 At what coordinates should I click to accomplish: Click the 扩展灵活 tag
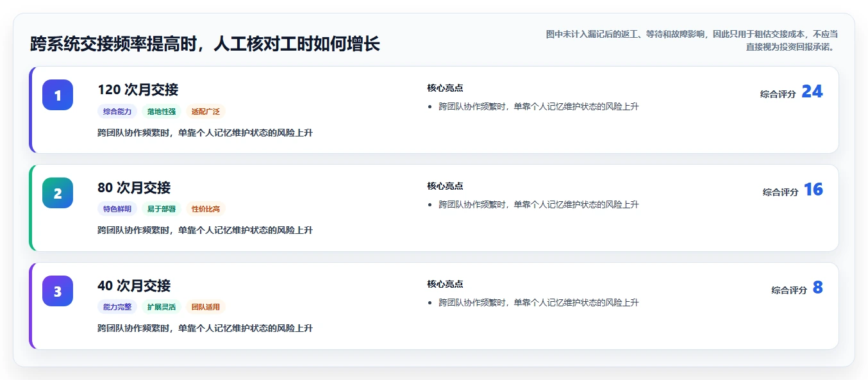[x=162, y=307]
